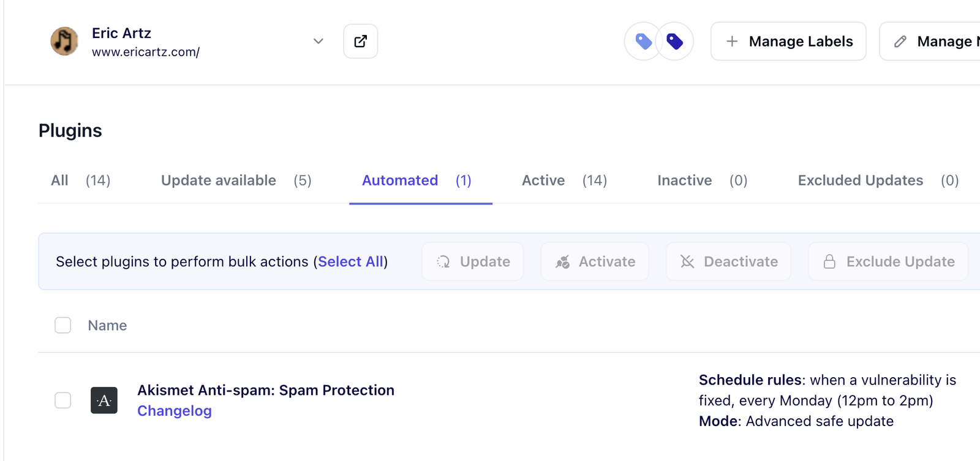Click Akismet Anti-spam: Spam Protection title
The image size is (980, 461).
266,390
